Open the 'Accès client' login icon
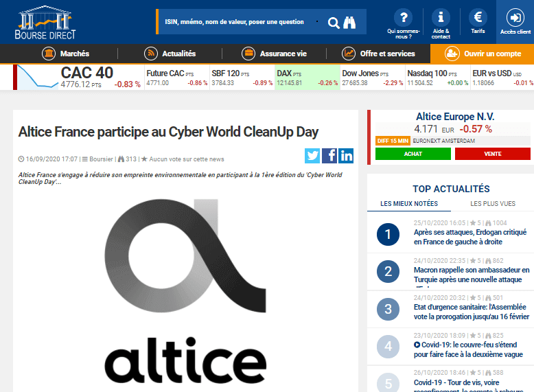The width and height of the screenshot is (534, 392). click(515, 17)
